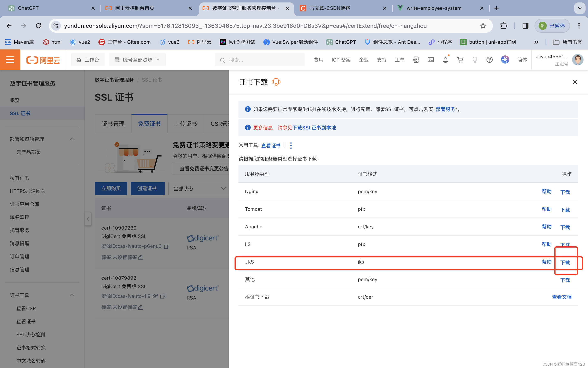Click the view certificate tool link
588x368 pixels.
tap(271, 146)
